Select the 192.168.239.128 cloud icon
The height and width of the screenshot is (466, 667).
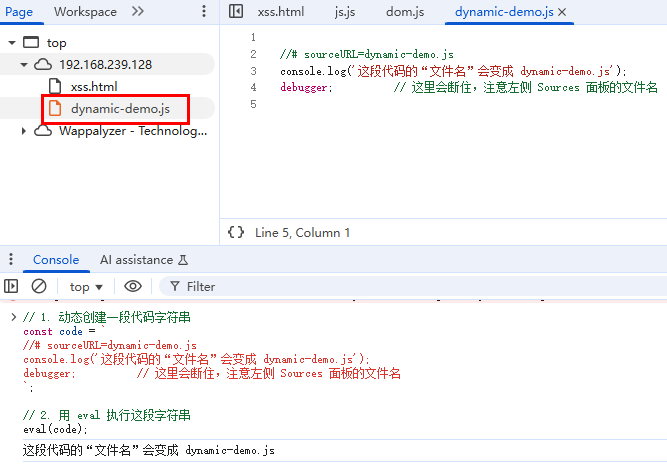(x=43, y=65)
